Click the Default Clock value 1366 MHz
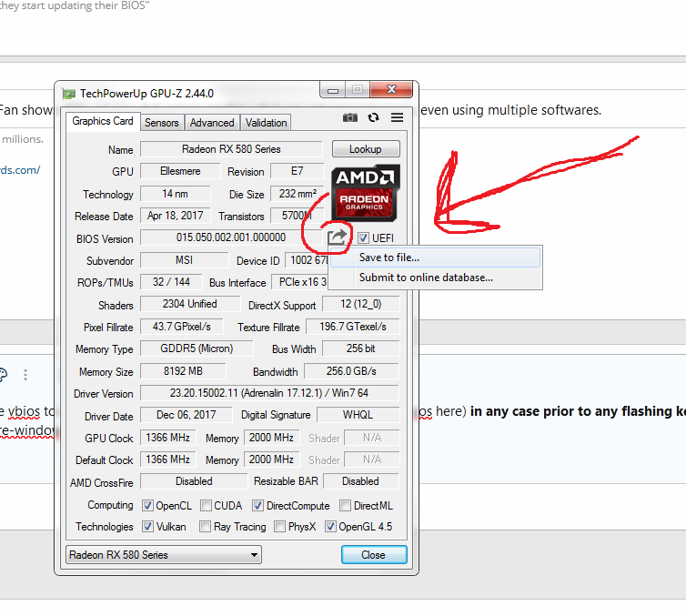The image size is (686, 616). tap(168, 459)
